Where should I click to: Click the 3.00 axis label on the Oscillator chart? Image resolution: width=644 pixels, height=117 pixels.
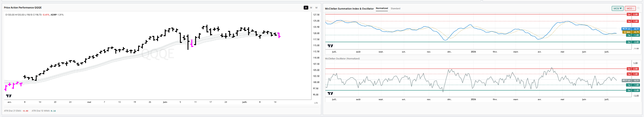pos(636,63)
